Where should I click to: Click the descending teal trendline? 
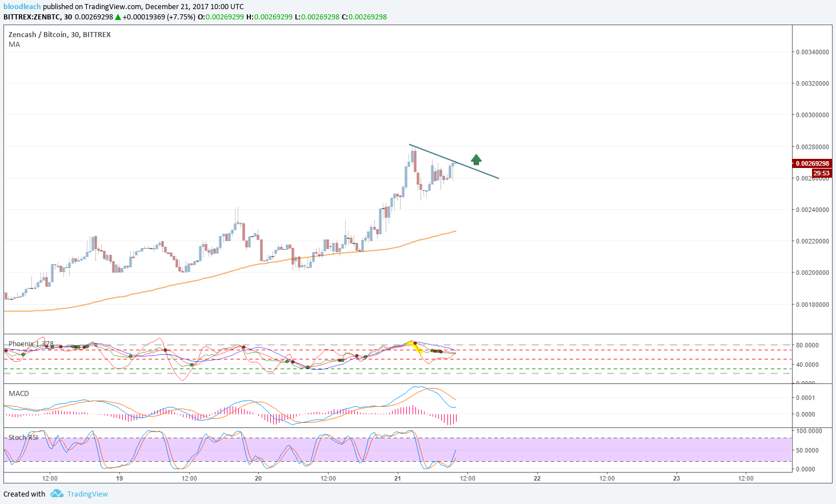point(454,162)
